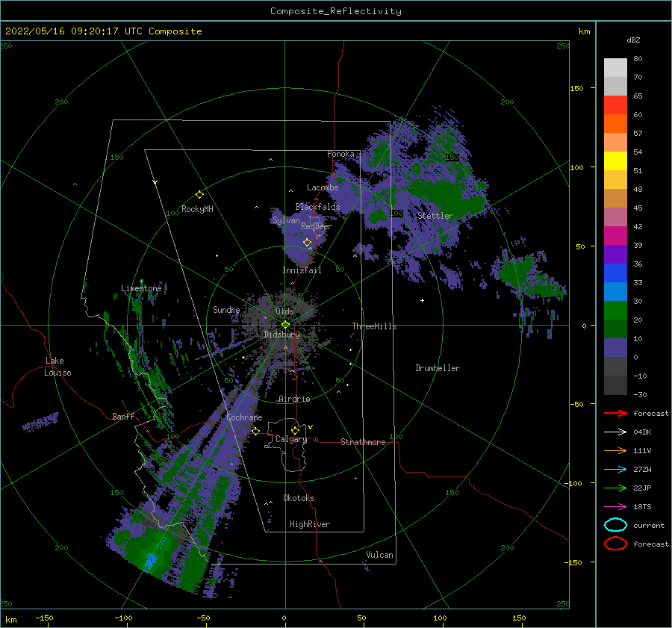Image resolution: width=672 pixels, height=628 pixels.
Task: Click the Ponoka label
Action: click(x=340, y=154)
